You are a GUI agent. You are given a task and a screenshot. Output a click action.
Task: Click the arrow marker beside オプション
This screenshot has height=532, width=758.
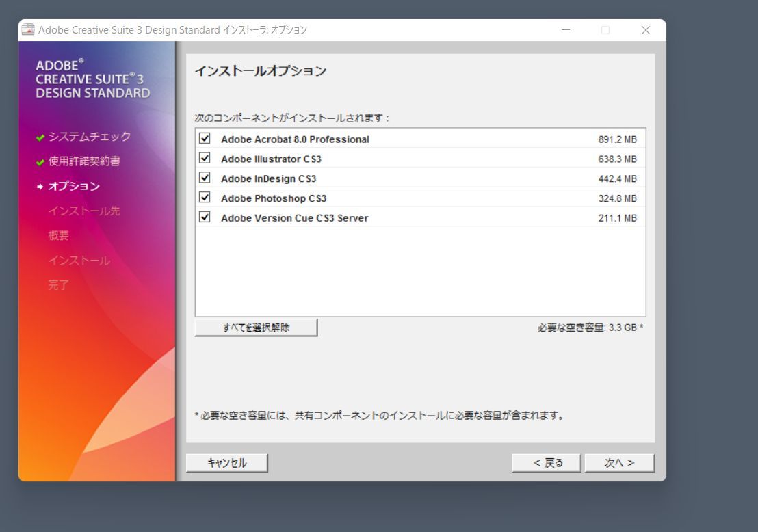coord(40,187)
